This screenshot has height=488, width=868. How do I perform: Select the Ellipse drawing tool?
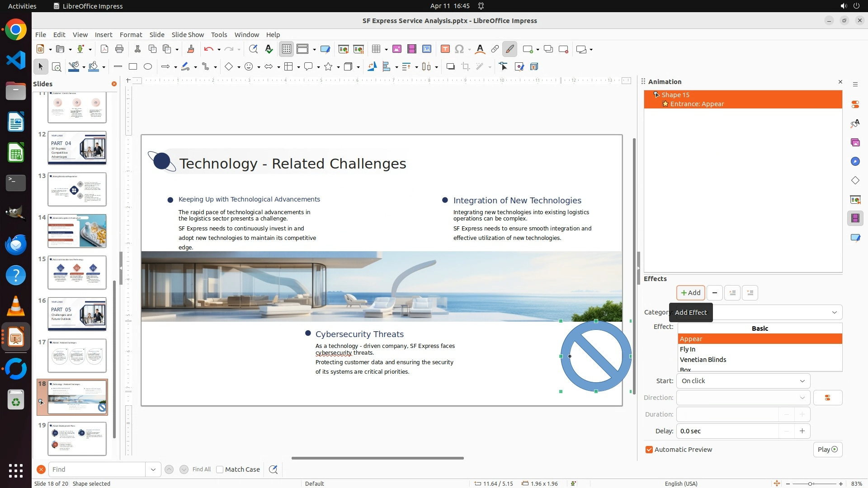(x=148, y=67)
